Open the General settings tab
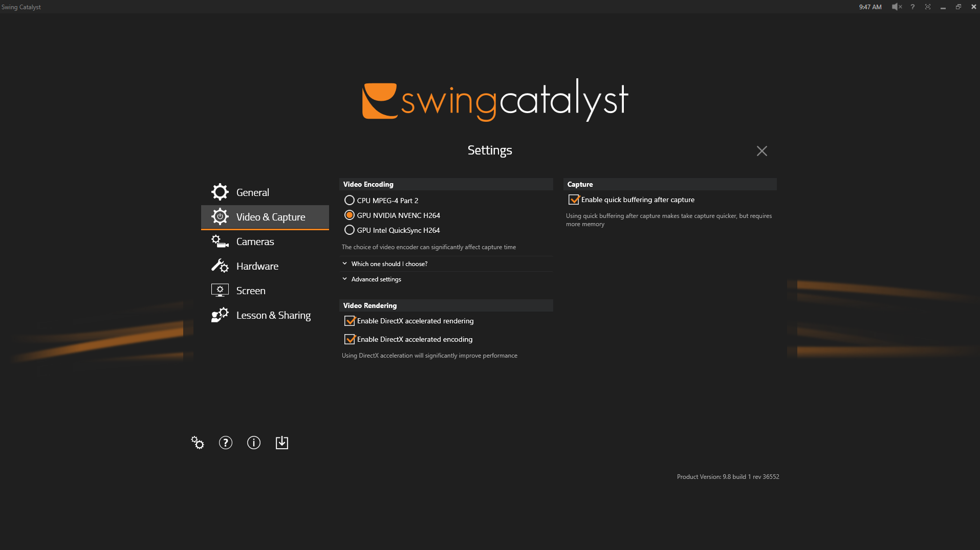The height and width of the screenshot is (550, 980). pyautogui.click(x=252, y=192)
